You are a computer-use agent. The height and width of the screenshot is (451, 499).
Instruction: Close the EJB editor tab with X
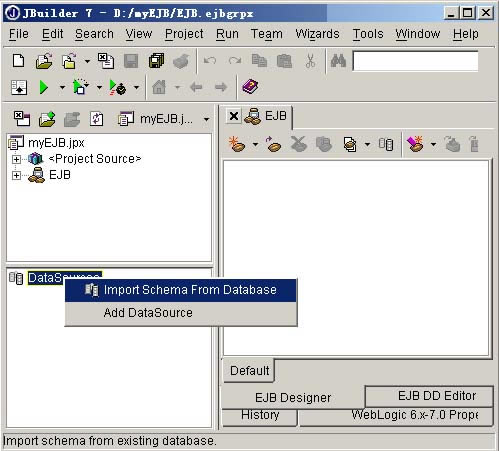pos(234,116)
